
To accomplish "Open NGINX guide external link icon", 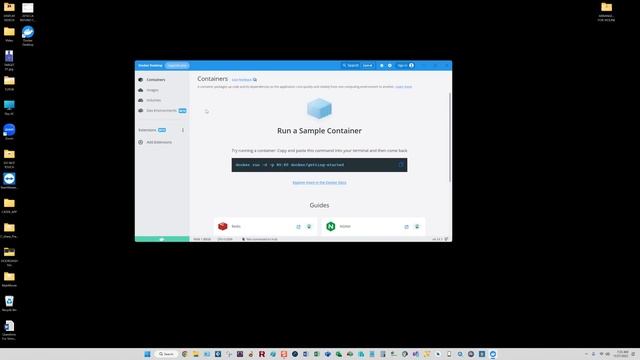I will pos(407,227).
